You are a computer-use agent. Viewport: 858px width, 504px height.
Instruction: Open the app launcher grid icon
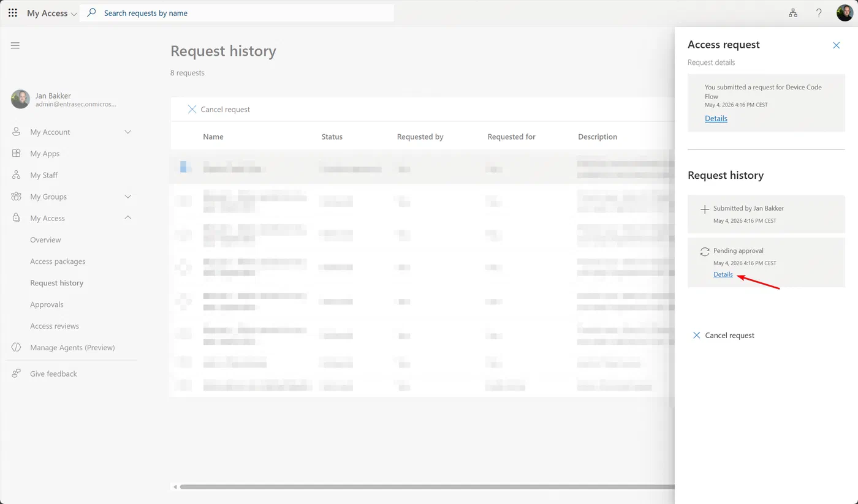[13, 13]
